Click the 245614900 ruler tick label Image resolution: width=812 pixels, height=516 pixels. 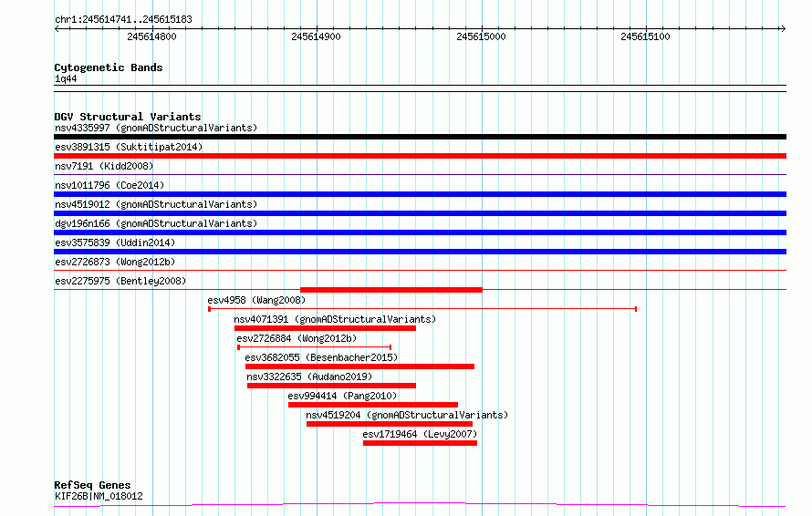coord(316,36)
